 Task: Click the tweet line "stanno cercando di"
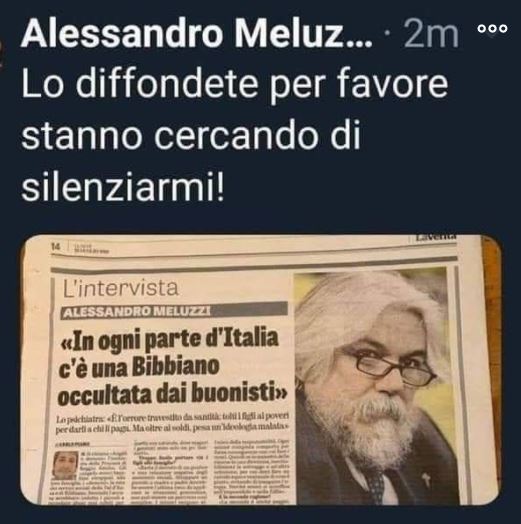coord(190,135)
